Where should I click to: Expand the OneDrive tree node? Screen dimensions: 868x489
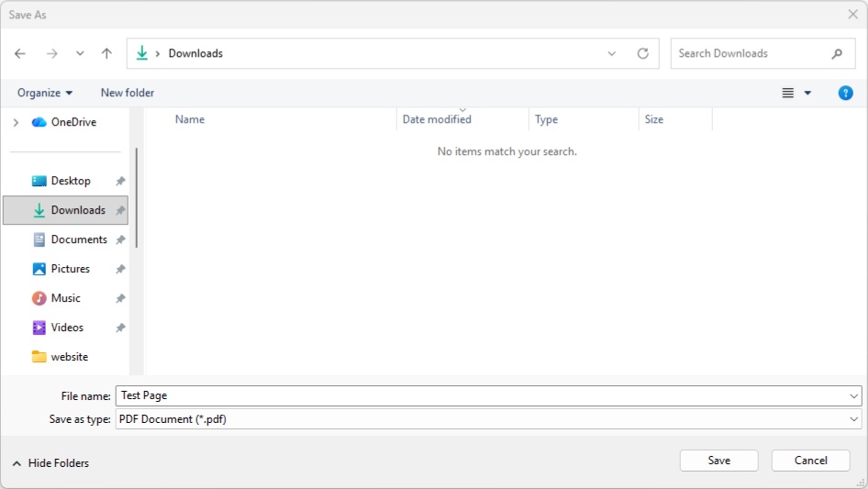[16, 122]
